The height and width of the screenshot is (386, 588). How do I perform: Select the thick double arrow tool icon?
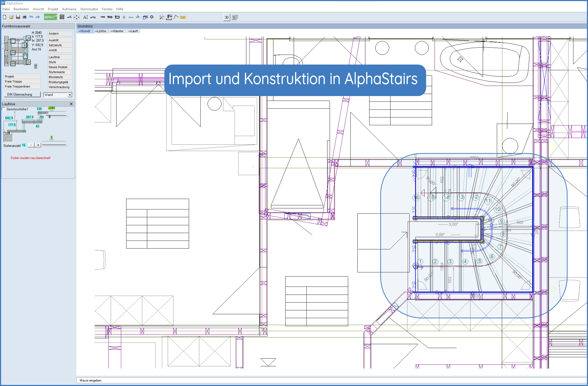(110, 17)
